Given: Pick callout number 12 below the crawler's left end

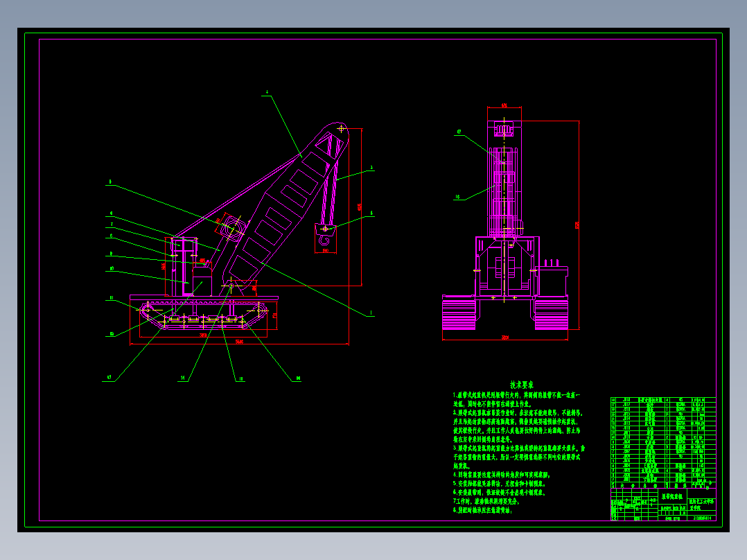Looking at the screenshot, I should coord(112,333).
